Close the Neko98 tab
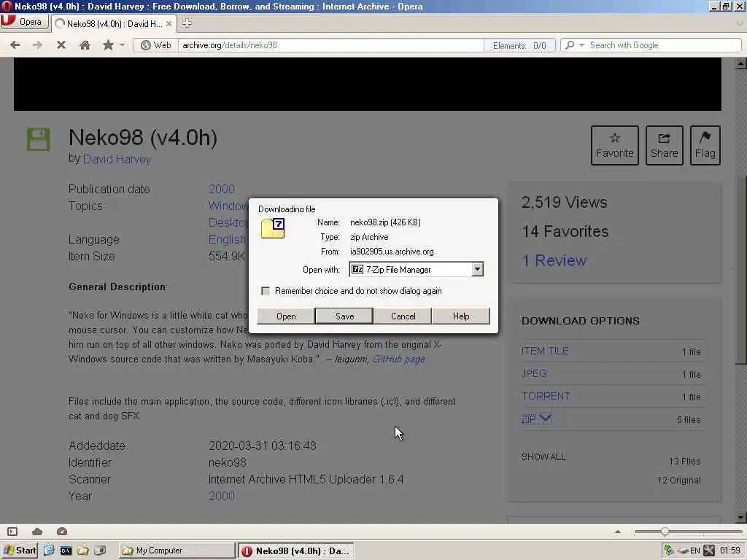The width and height of the screenshot is (747, 560). coord(169,23)
